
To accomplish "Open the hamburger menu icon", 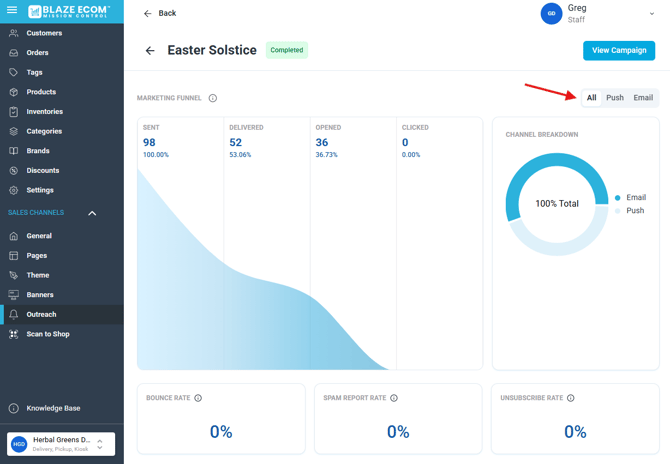I will click(x=12, y=11).
